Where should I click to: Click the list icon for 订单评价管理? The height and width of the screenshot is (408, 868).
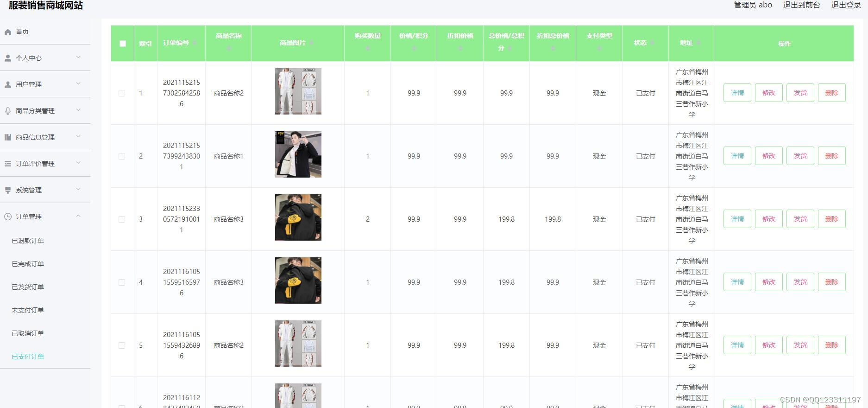(8, 164)
